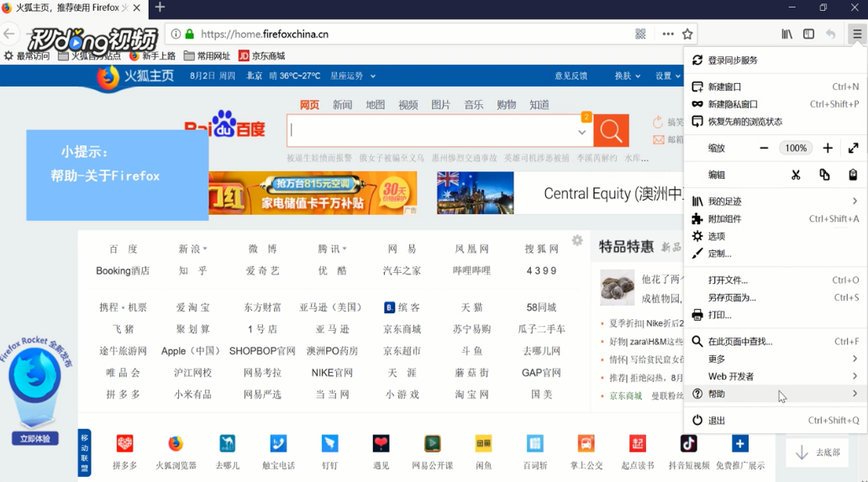Click the Baidu search magnifier button
The width and height of the screenshot is (868, 482).
pos(611,131)
